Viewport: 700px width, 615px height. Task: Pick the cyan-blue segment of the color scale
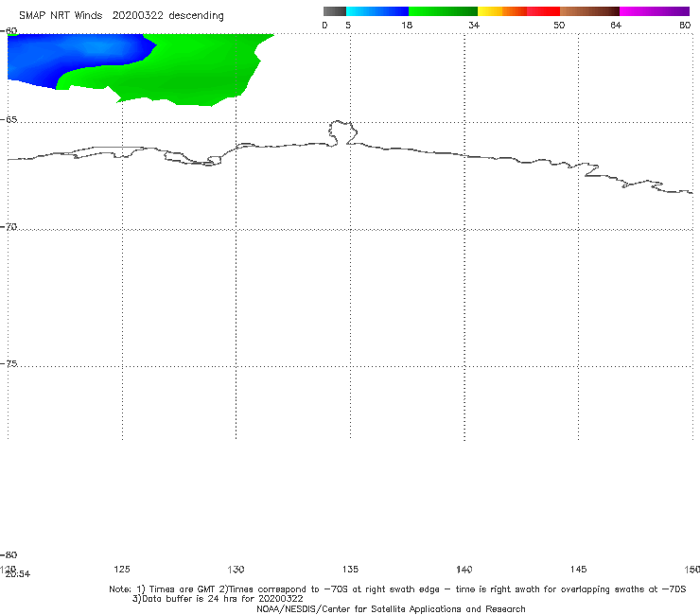[377, 11]
